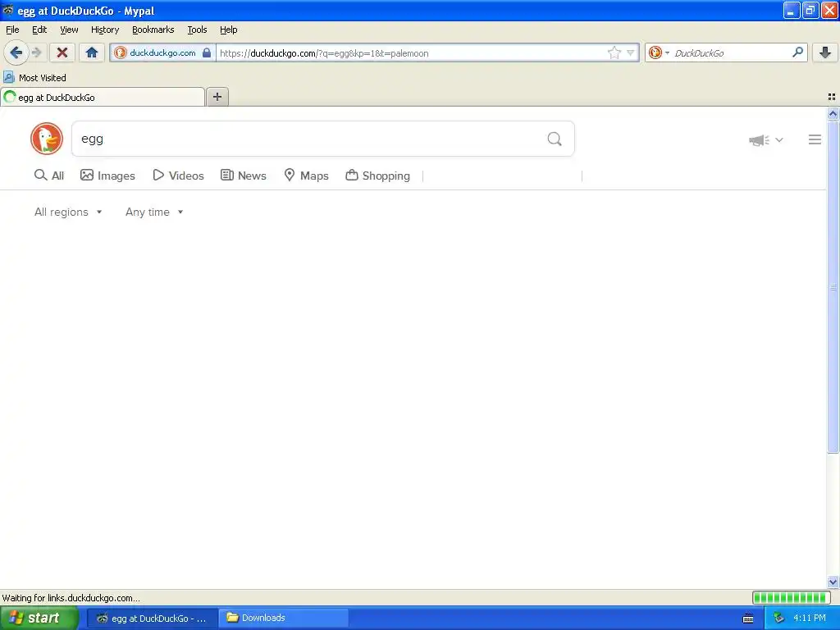Switch to Mypal browser taskbar button
Viewport: 840px width, 630px height.
[153, 619]
